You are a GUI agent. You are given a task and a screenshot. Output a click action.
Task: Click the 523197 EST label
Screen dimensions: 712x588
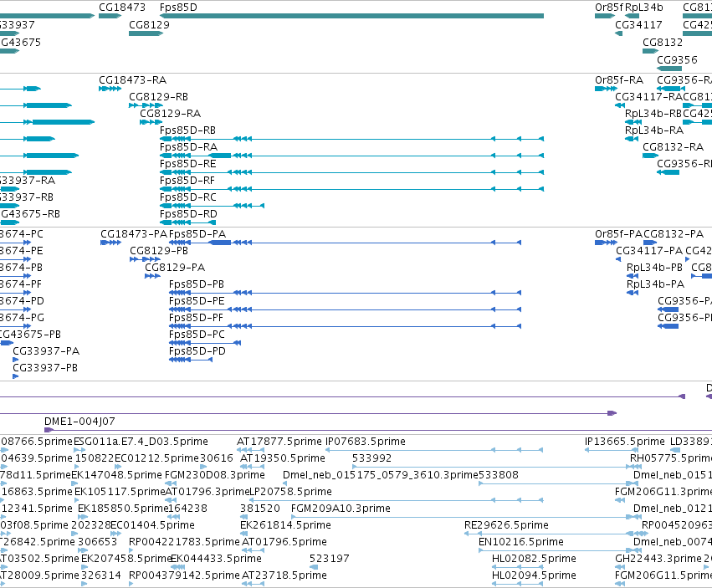tap(329, 559)
